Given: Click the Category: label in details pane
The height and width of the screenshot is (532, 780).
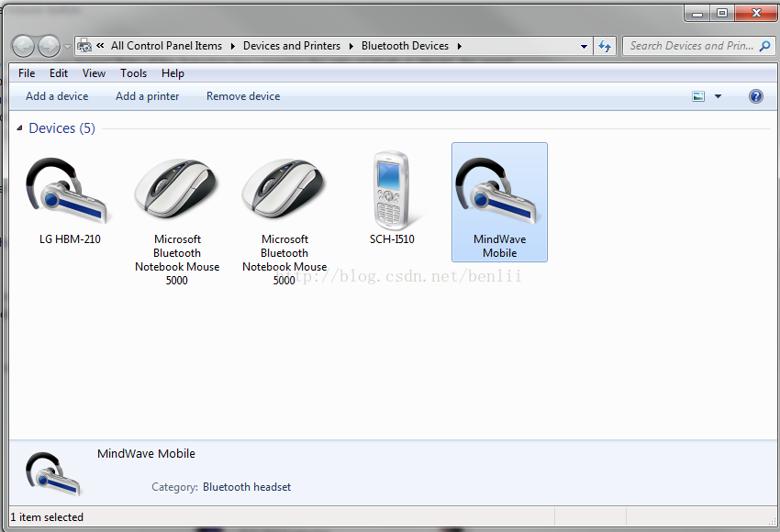Looking at the screenshot, I should pos(174,487).
